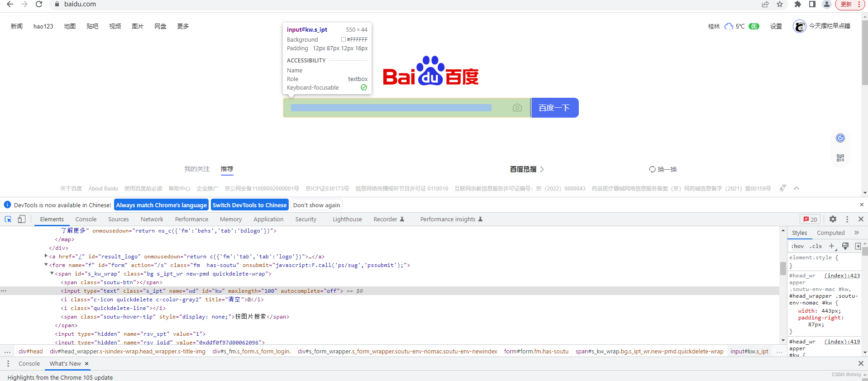This screenshot has width=868, height=381.
Task: Bookmark this page with the star icon
Action: tap(780, 4)
